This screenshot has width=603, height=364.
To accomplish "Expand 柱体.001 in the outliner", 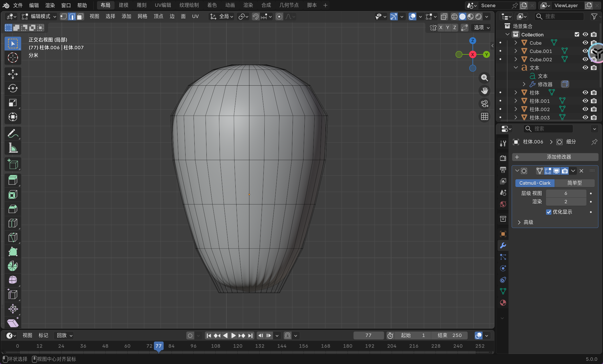I will point(516,101).
